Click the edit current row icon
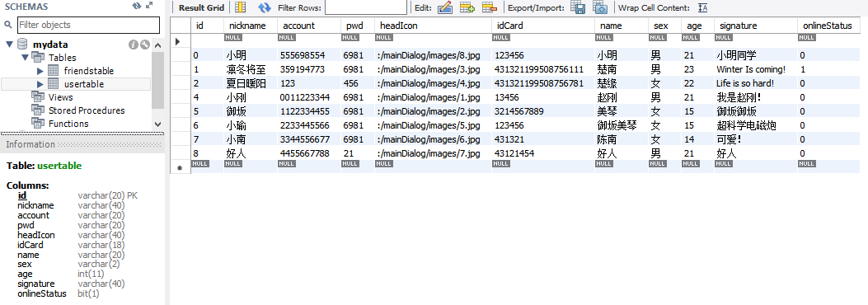The width and height of the screenshot is (868, 305). 445,7
